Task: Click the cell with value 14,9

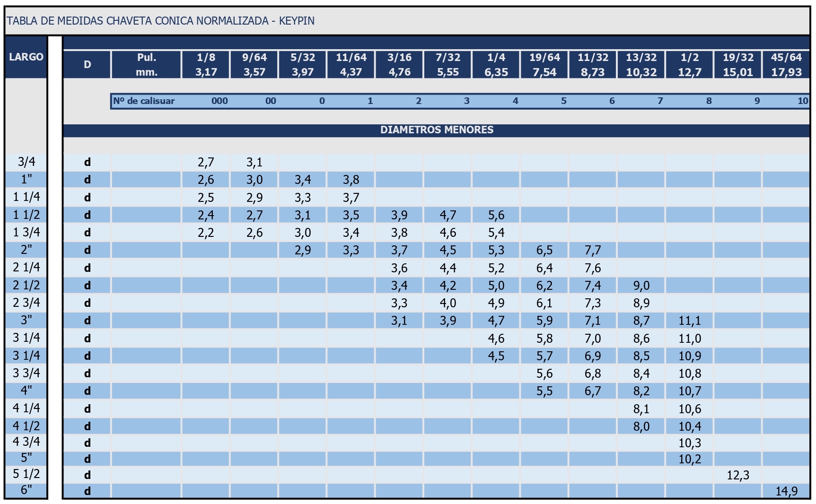Action: (x=786, y=491)
